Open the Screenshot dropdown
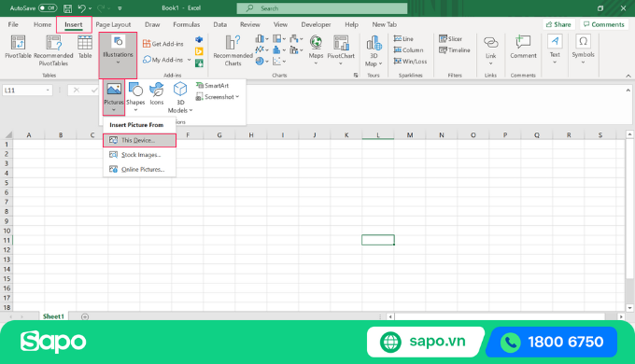The height and width of the screenshot is (364, 635). coord(218,97)
